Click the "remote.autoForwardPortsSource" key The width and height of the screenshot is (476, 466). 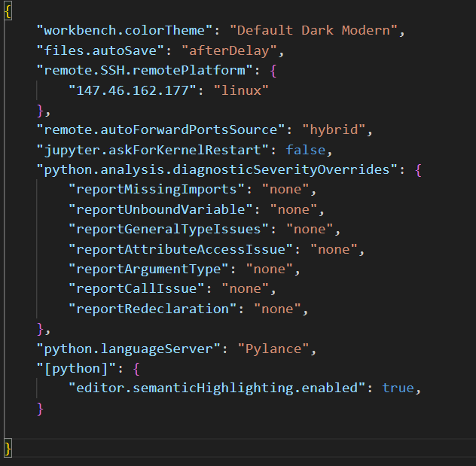pos(160,129)
